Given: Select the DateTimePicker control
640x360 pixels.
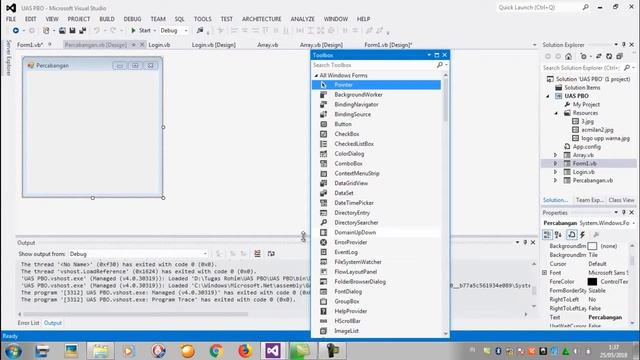Looking at the screenshot, I should [x=376, y=203].
